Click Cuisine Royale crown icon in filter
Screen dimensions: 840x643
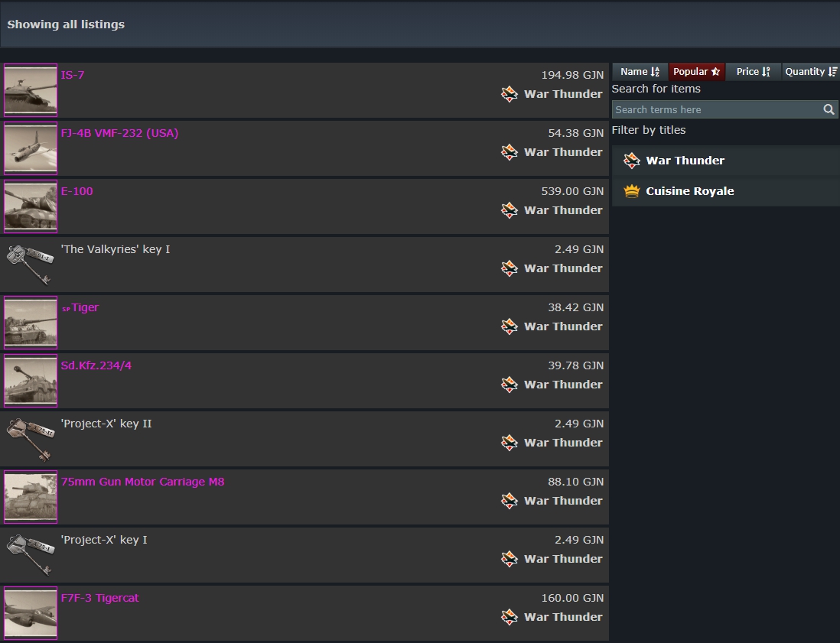[632, 191]
